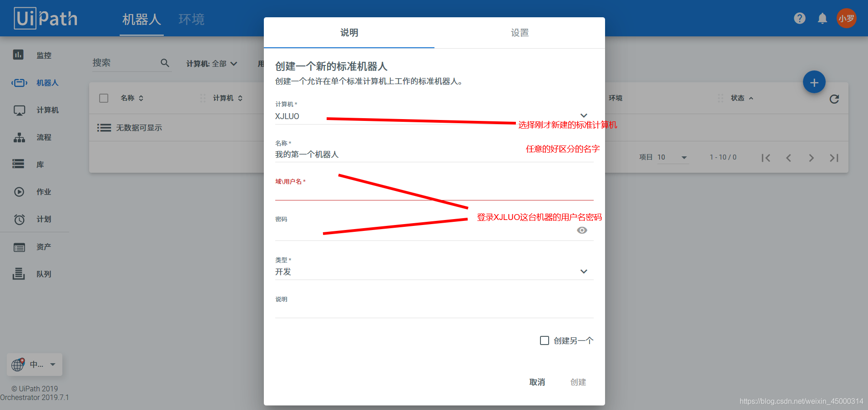Expand the 计算机 XJLUO dropdown in dialog
868x410 pixels.
[x=584, y=115]
